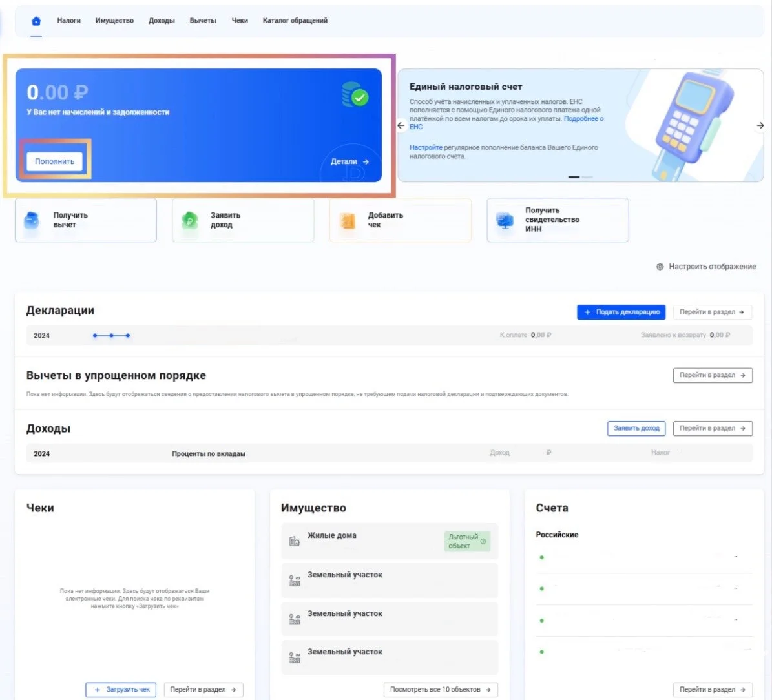772x700 pixels.
Task: Open Настроить отображение settings
Action: (x=706, y=267)
